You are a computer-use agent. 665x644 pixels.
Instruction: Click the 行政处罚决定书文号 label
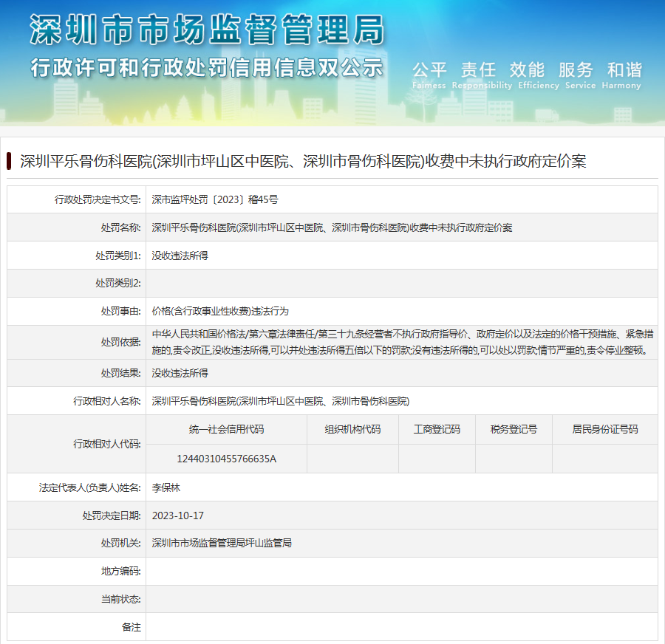98,199
